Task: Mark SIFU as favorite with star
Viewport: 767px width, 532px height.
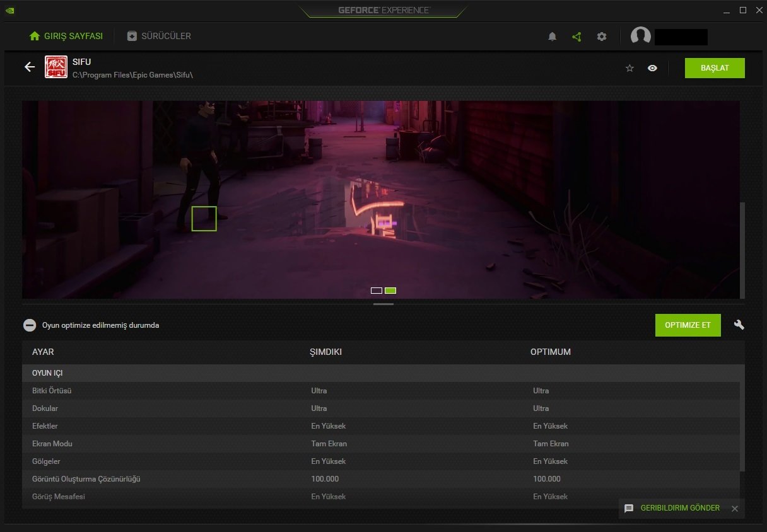Action: click(629, 68)
